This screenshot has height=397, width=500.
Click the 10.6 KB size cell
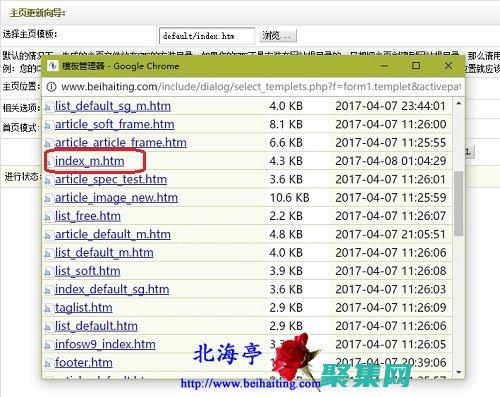coord(289,198)
